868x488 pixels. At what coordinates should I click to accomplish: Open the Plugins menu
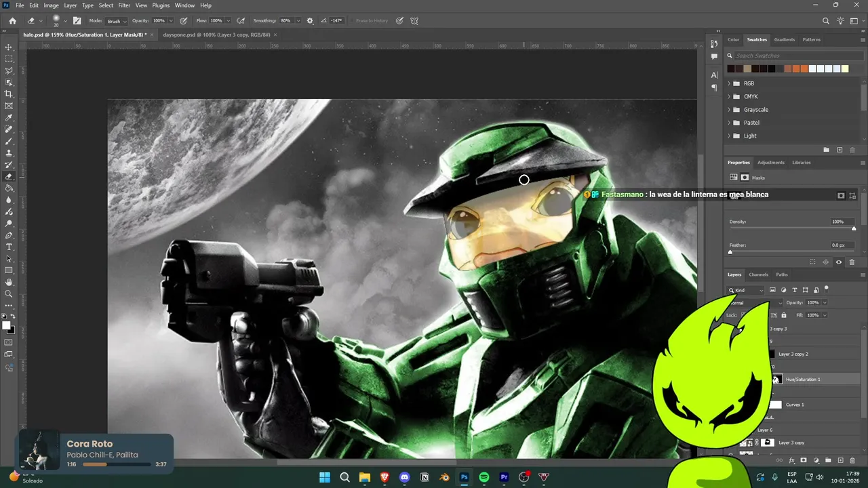click(161, 5)
